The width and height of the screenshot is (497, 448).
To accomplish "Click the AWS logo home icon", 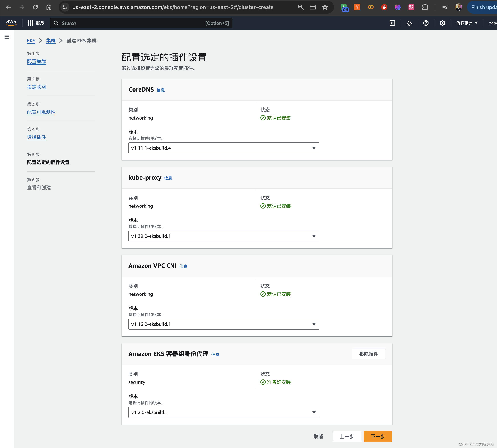I will click(x=11, y=23).
